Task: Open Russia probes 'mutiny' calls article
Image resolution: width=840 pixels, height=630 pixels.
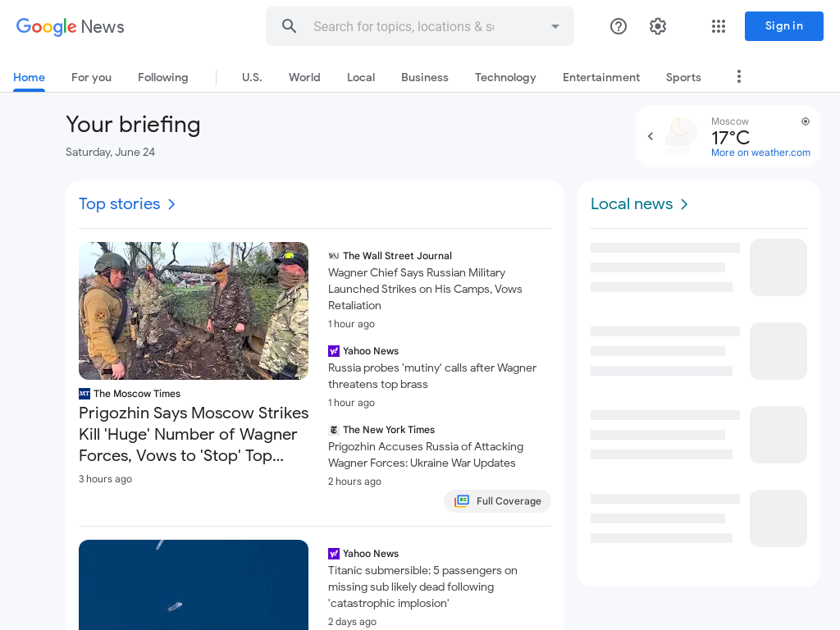Action: [432, 376]
